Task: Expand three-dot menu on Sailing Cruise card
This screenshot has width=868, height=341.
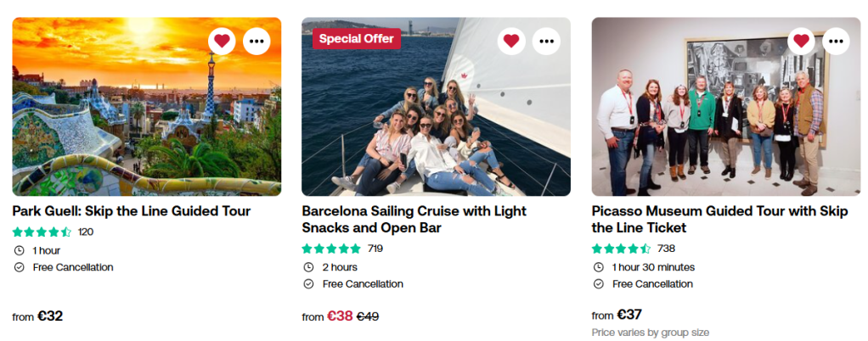Action: coord(547,40)
